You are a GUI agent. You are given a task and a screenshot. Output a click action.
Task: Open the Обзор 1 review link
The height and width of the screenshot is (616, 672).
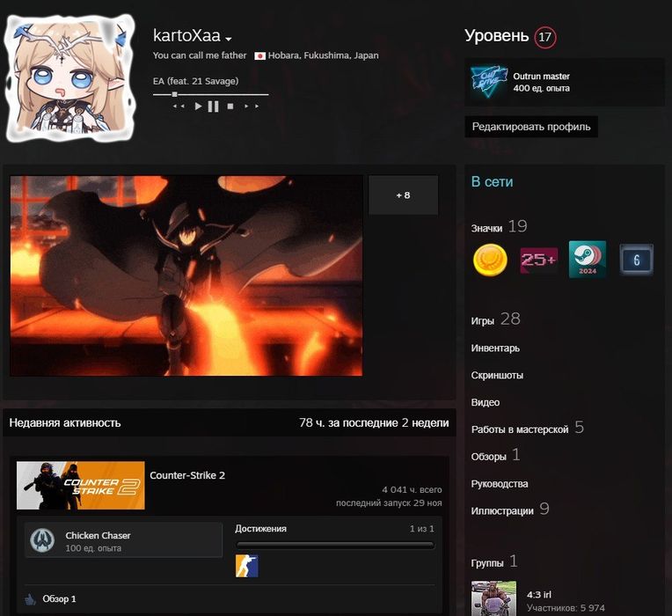coord(59,599)
